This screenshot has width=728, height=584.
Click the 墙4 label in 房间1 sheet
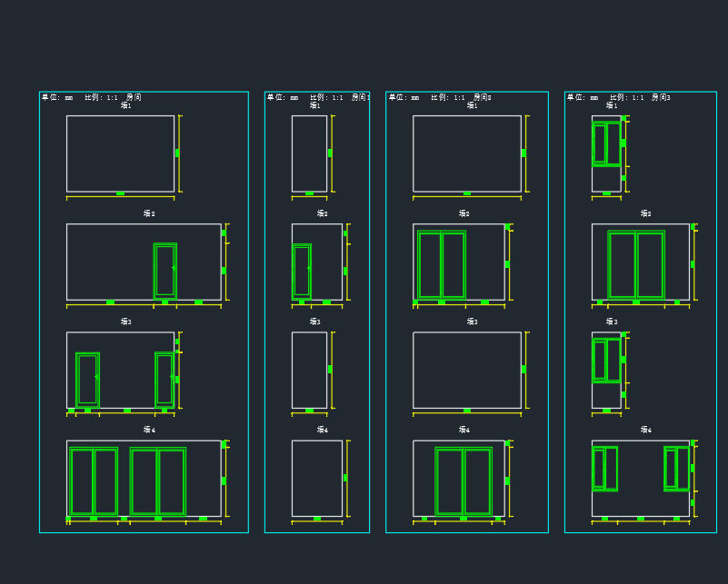click(322, 431)
